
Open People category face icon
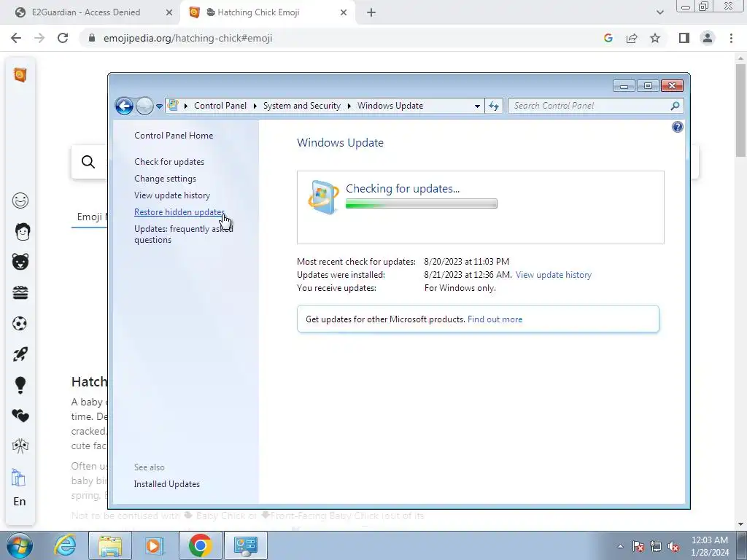tap(23, 231)
